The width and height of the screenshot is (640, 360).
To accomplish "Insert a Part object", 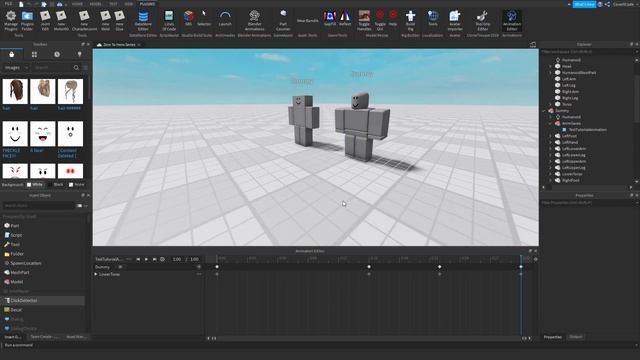I will [12, 226].
